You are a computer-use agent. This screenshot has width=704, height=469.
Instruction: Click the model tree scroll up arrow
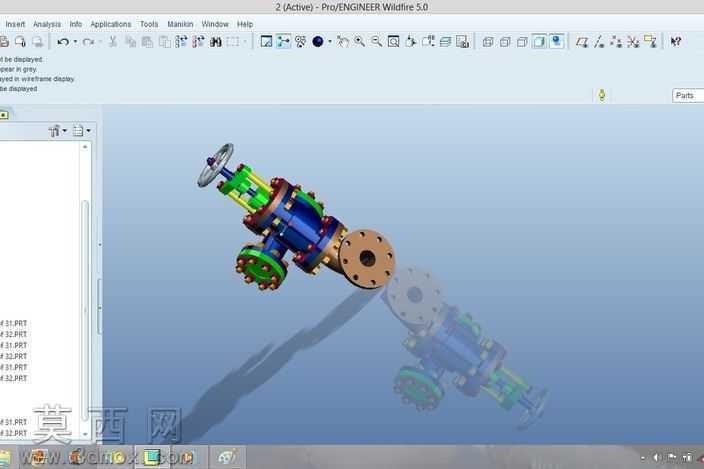click(85, 147)
